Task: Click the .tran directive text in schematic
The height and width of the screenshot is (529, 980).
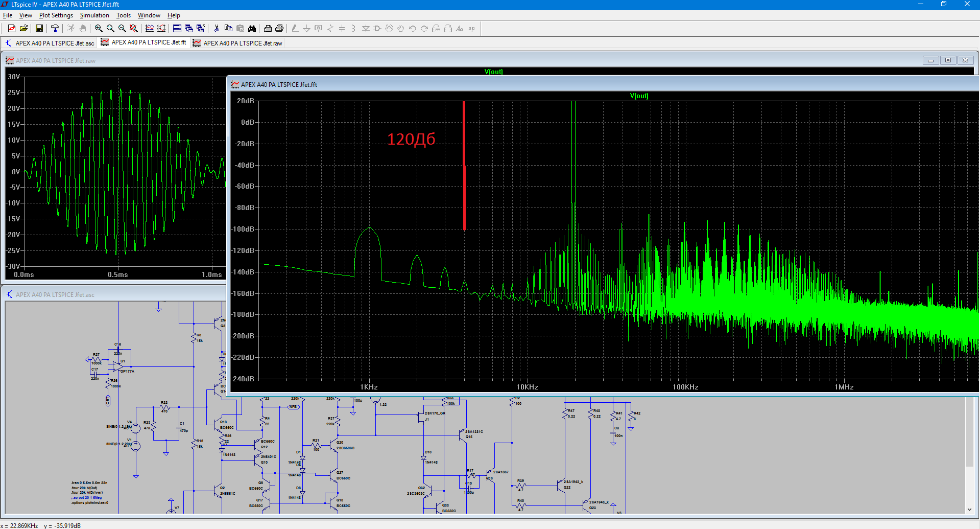Action: pyautogui.click(x=89, y=482)
